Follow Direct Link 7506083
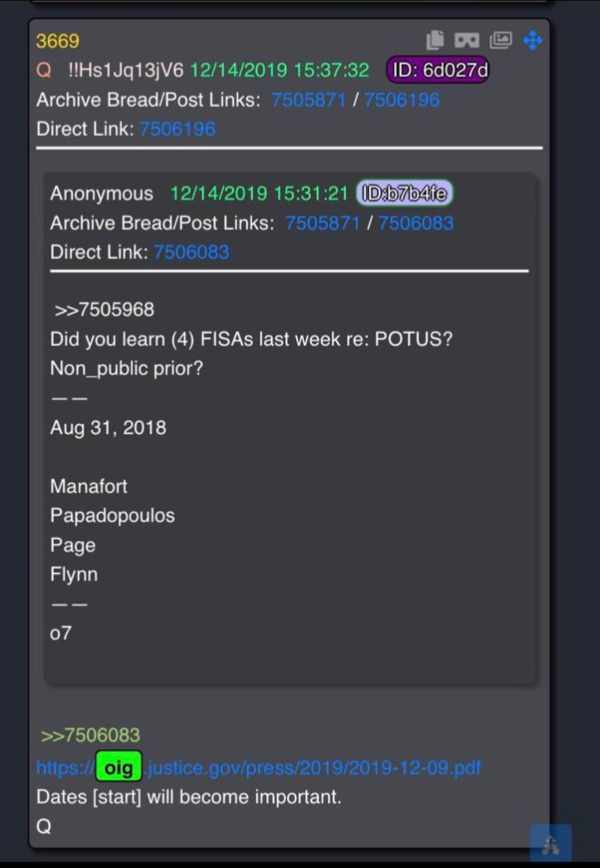 click(191, 252)
